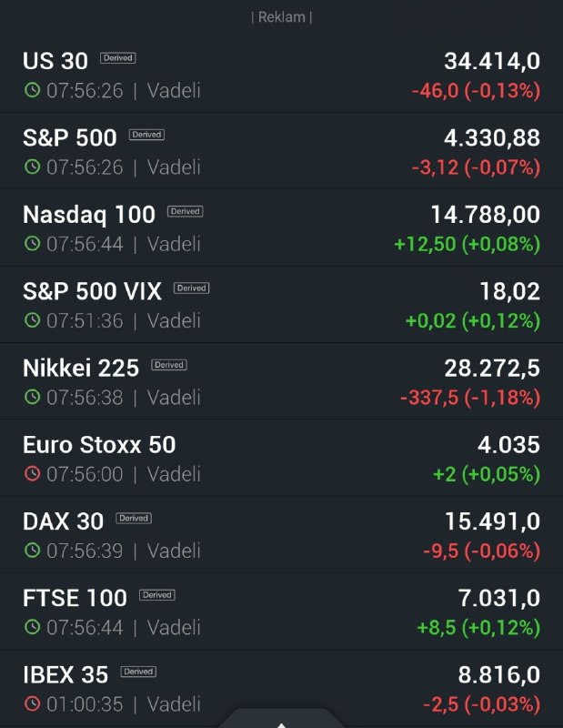Click the Derived badge next to US 30

point(118,58)
